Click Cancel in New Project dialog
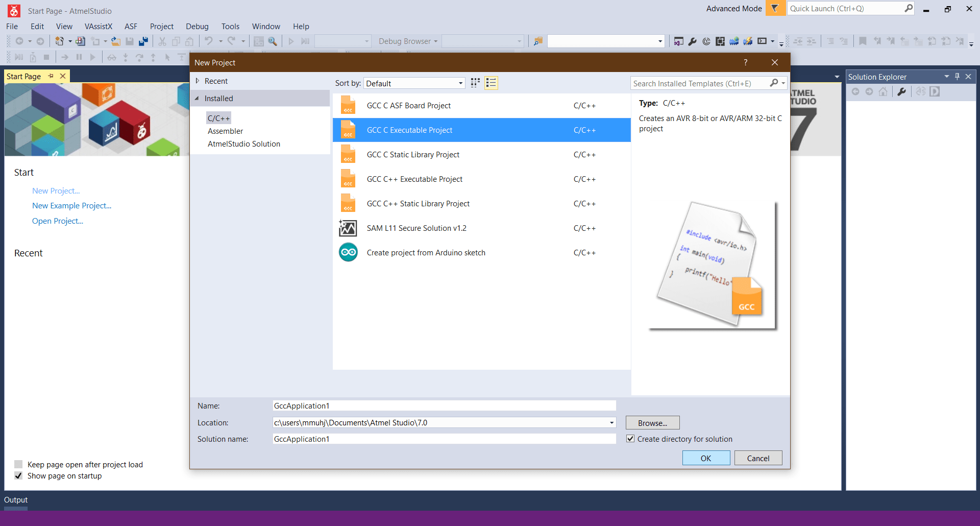The image size is (980, 526). pos(758,458)
